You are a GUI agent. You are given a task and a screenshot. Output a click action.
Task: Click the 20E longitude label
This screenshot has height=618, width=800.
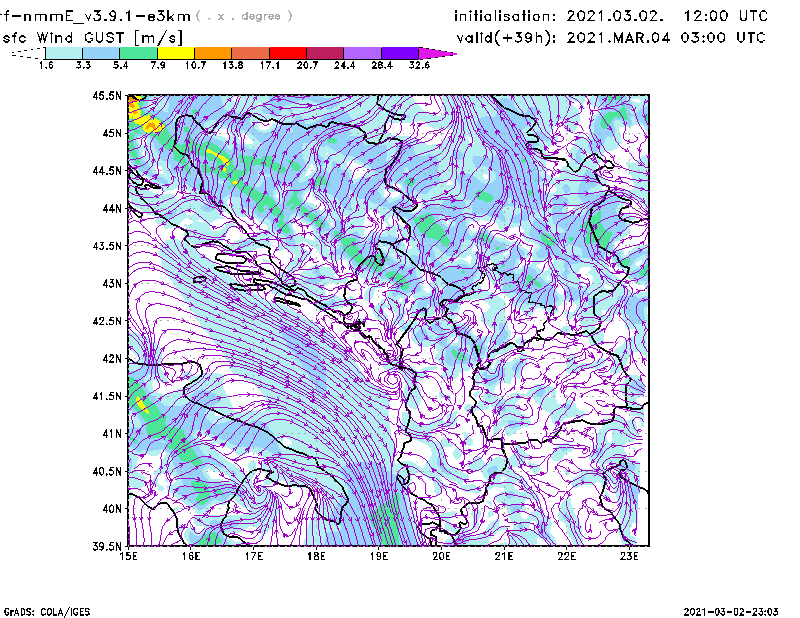441,556
